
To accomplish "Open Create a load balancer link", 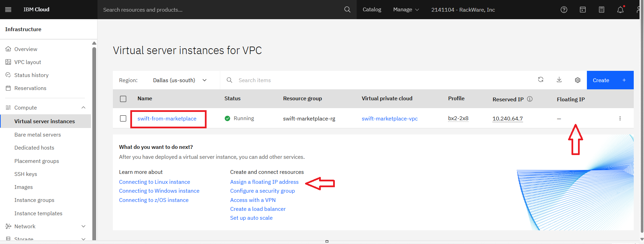I will [x=258, y=209].
